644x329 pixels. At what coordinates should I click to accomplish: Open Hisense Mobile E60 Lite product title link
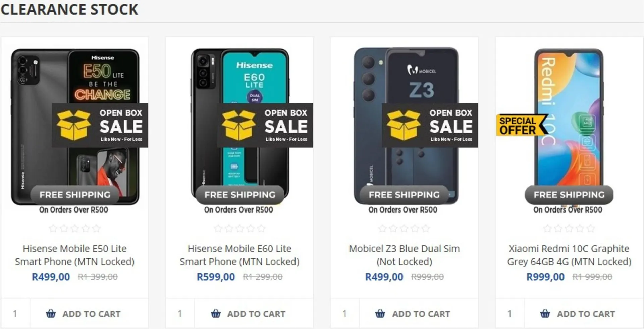coord(239,255)
